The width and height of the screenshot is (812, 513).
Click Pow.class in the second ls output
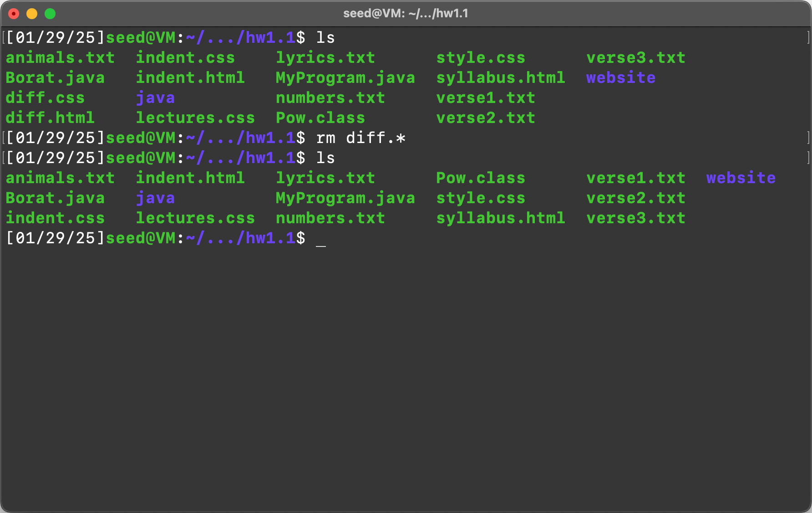[x=480, y=178]
